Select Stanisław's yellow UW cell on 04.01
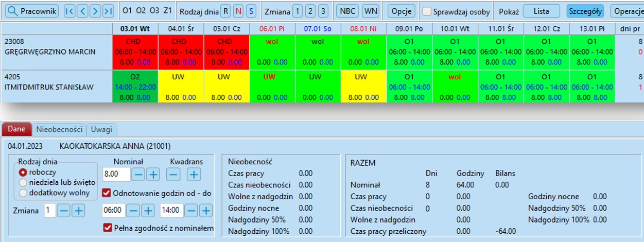 point(181,87)
